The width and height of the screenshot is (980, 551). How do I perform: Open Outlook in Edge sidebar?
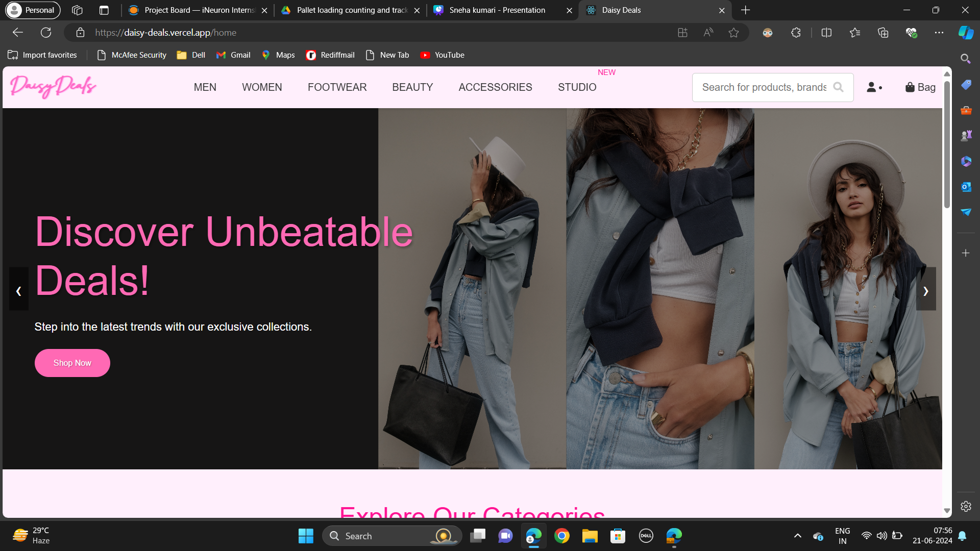[966, 187]
